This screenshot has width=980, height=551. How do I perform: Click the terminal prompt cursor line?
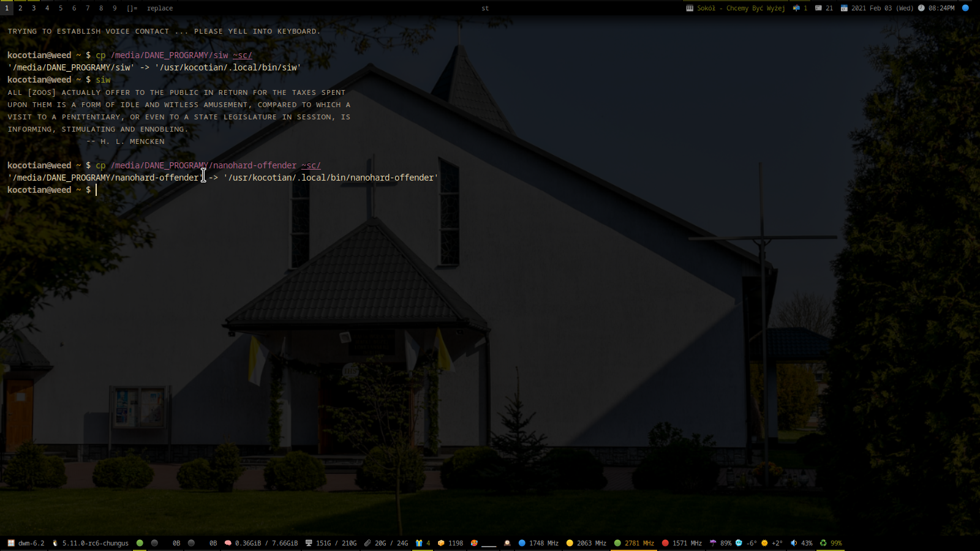[96, 190]
